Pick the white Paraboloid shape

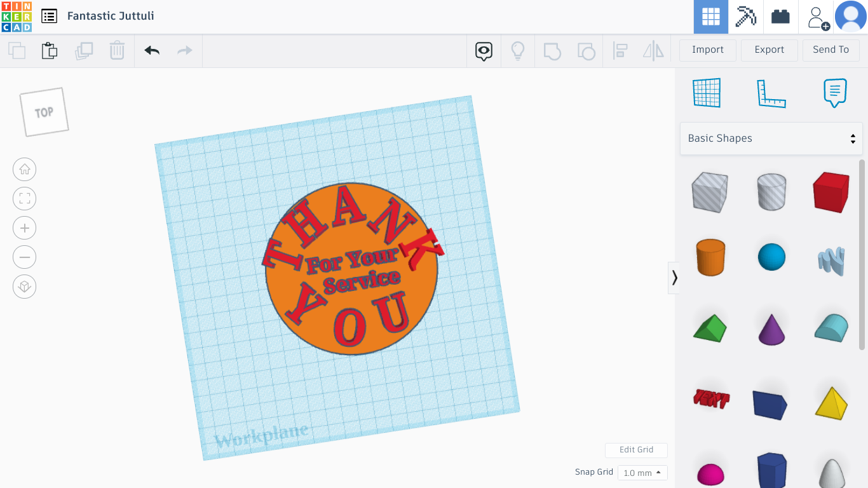(x=831, y=473)
